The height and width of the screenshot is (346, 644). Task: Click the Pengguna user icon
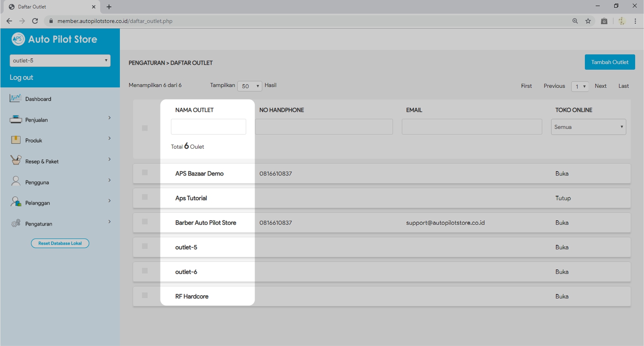16,181
